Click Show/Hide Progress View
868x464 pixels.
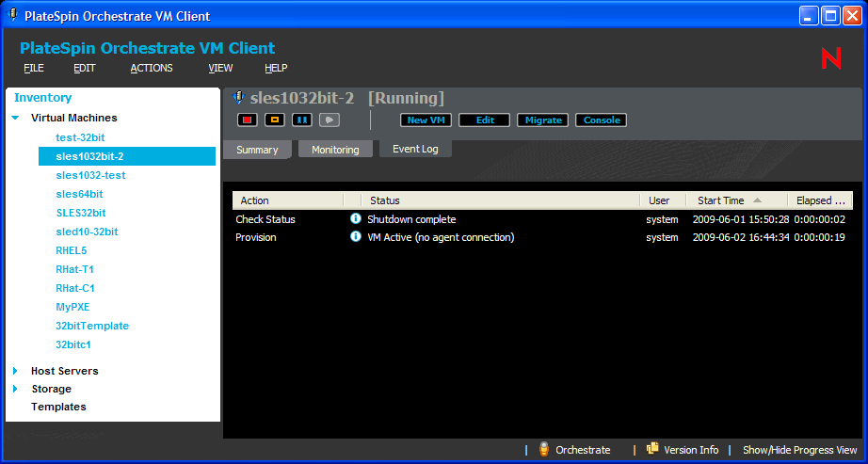click(800, 450)
